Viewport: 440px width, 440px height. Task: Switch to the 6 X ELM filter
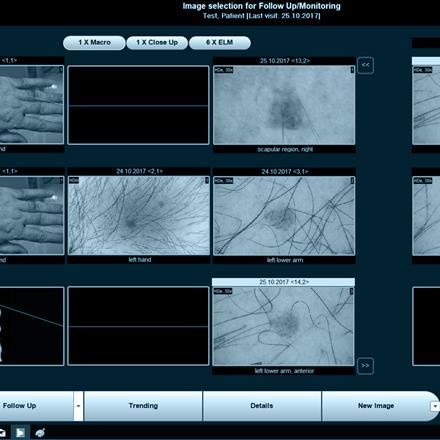coord(220,43)
